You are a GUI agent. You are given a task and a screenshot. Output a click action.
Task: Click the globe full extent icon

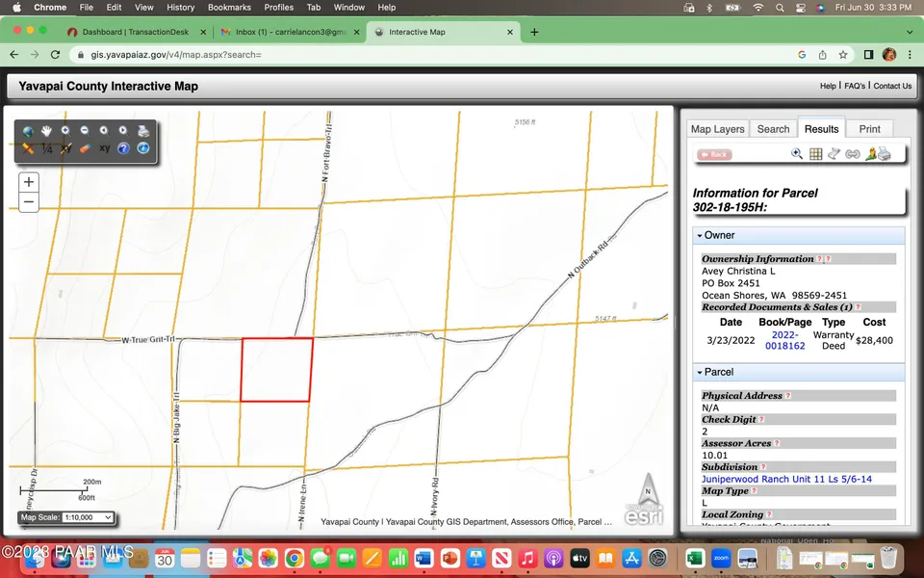[28, 130]
